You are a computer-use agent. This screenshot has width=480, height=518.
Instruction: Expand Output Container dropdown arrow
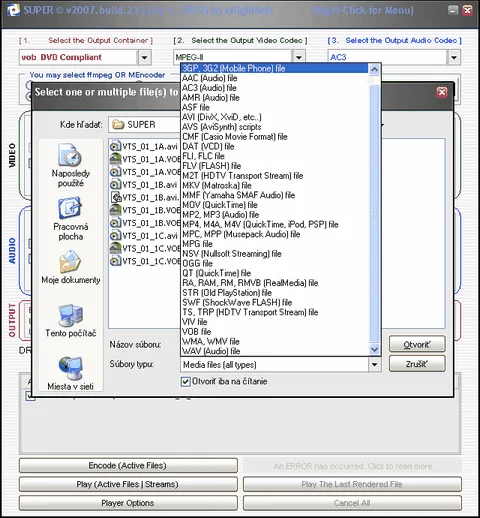[144, 57]
